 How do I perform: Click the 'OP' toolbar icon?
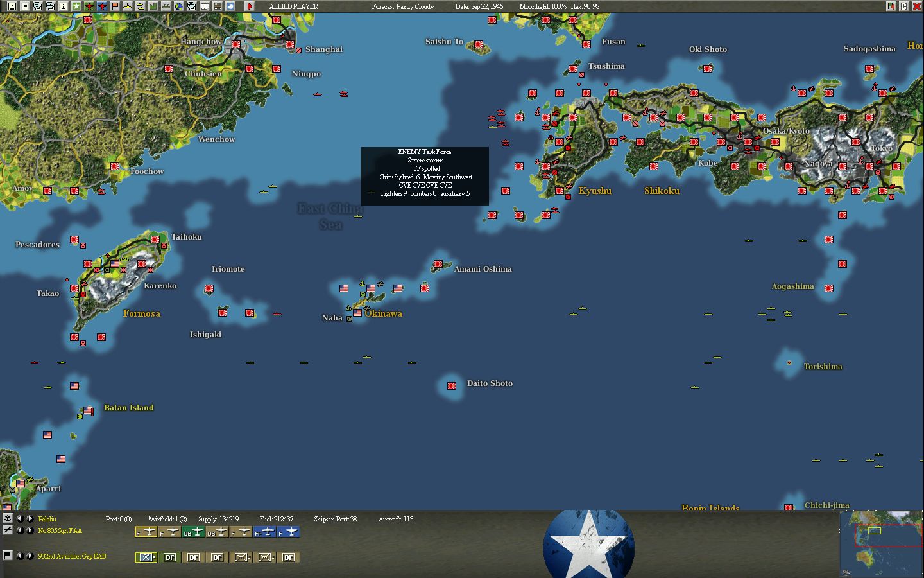[205, 6]
